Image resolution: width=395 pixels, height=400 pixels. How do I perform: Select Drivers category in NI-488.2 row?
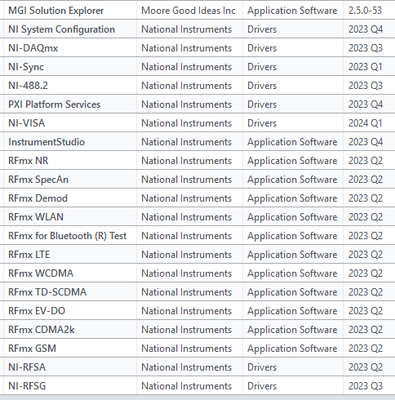tap(262, 86)
